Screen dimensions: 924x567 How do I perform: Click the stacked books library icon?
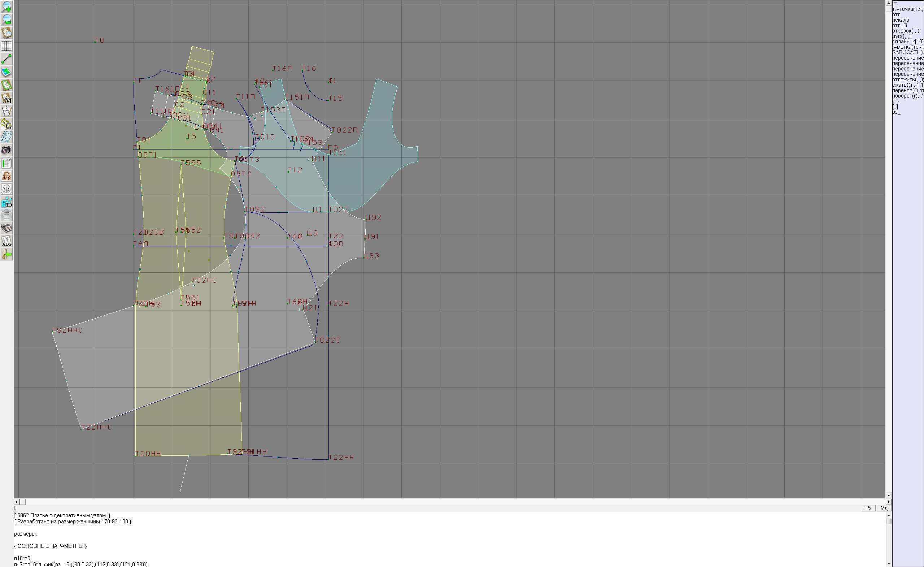(x=6, y=228)
